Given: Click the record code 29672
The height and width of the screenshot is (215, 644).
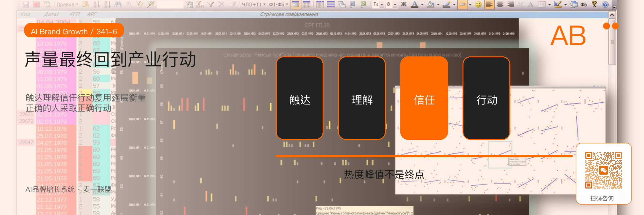Looking at the screenshot, I should coord(26,121).
